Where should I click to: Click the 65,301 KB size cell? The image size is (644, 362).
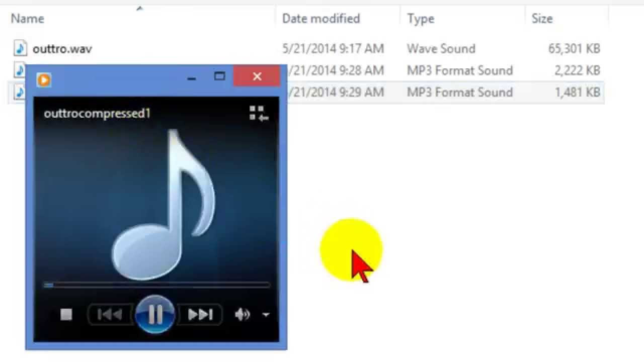(x=574, y=49)
